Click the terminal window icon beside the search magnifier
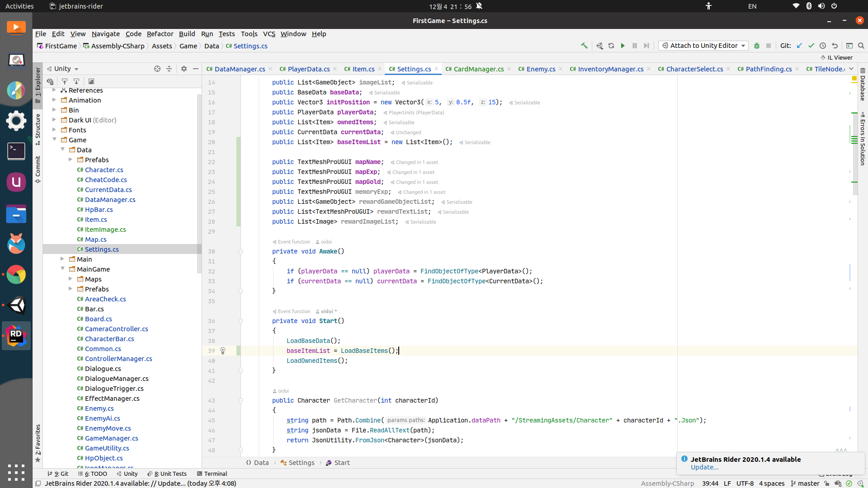868x488 pixels. (x=849, y=46)
